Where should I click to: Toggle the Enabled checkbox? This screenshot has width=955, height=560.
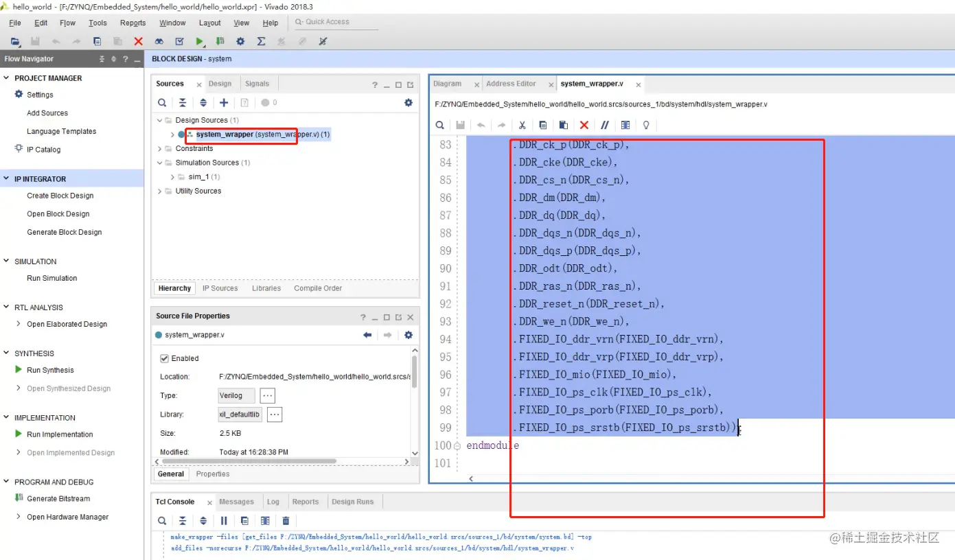click(164, 358)
